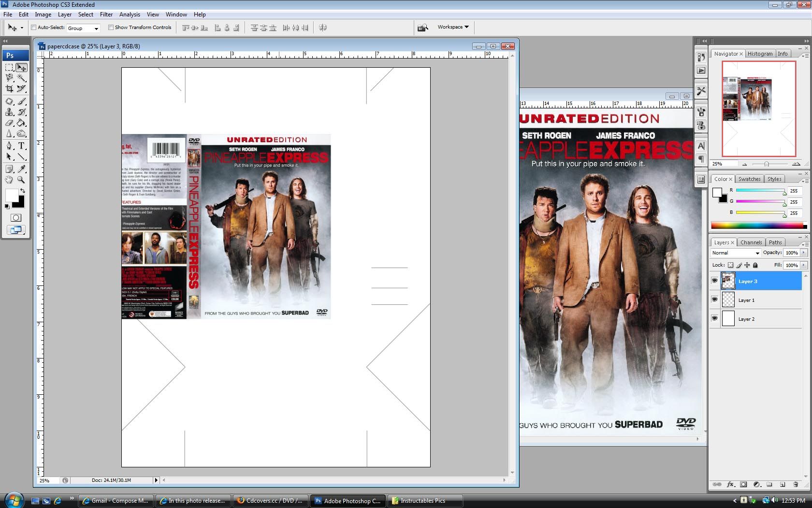Open Instructables Pics taskbar button

(x=425, y=501)
